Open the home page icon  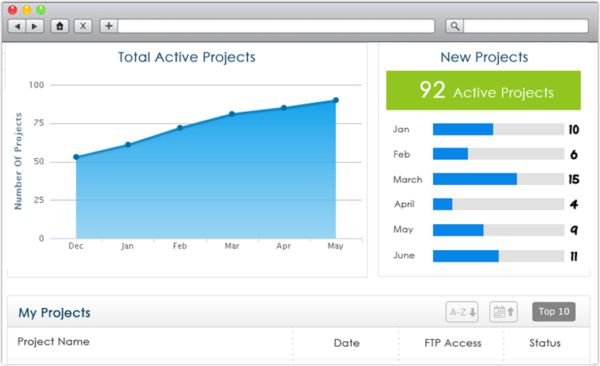60,26
